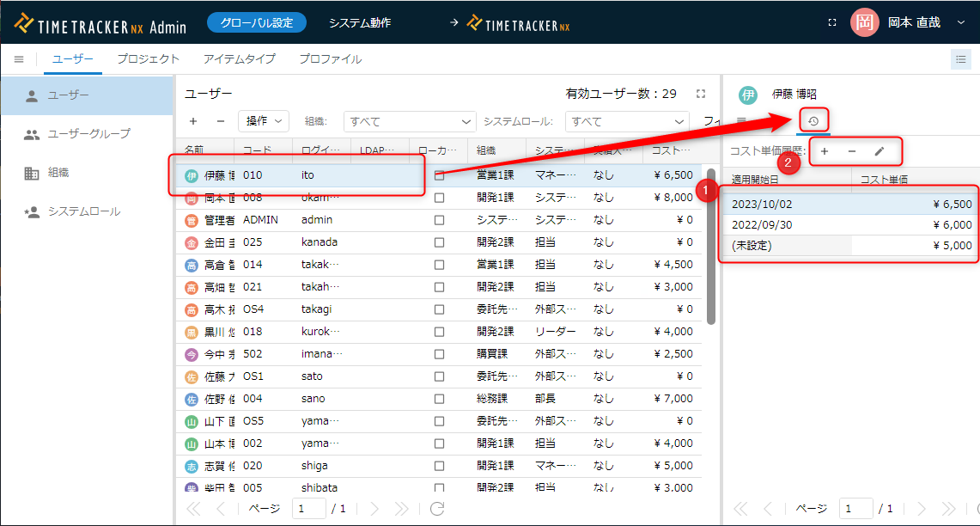
Task: Tick the local checkbox for kanada row
Action: [x=440, y=242]
